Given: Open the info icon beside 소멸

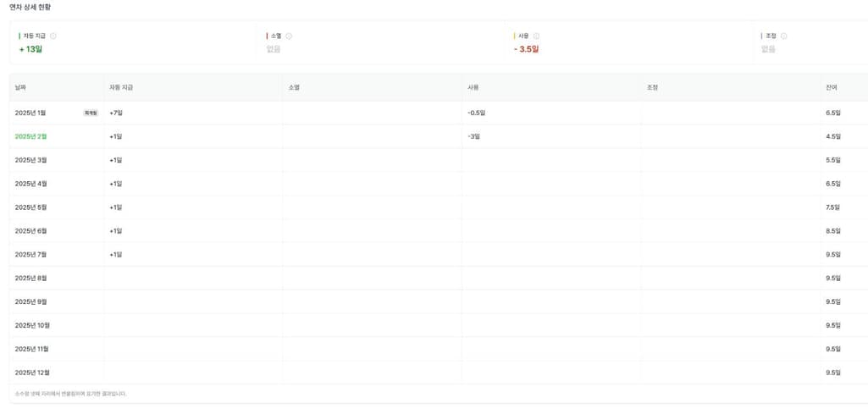Looking at the screenshot, I should (289, 36).
